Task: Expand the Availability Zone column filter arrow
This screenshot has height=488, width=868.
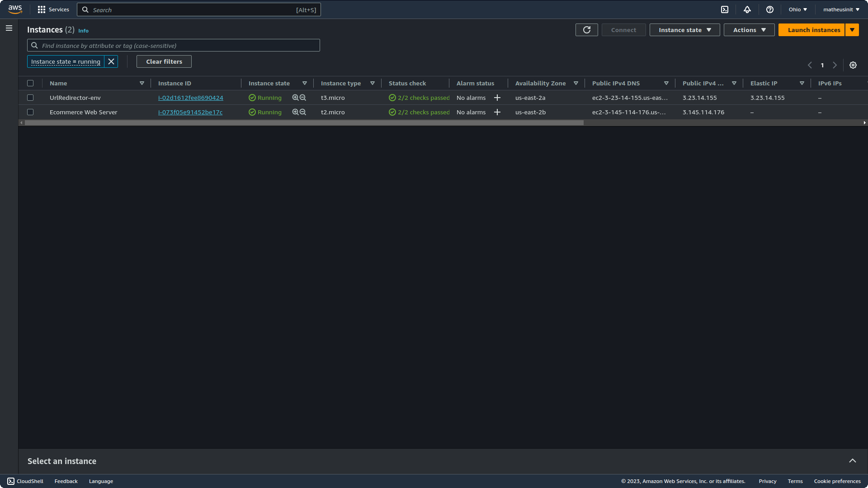Action: [x=576, y=83]
